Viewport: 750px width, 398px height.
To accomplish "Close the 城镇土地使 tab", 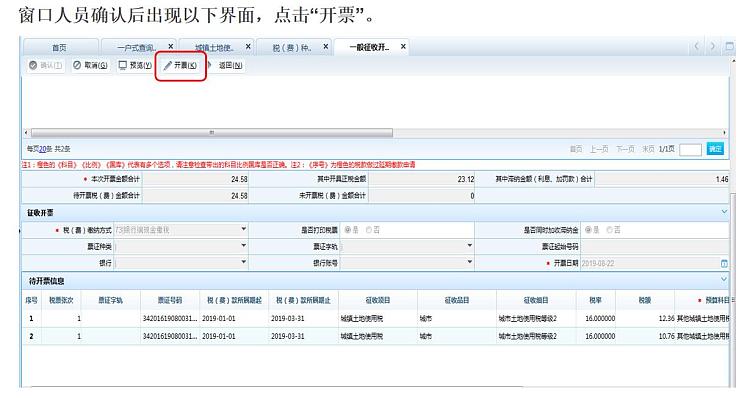I will pos(248,46).
